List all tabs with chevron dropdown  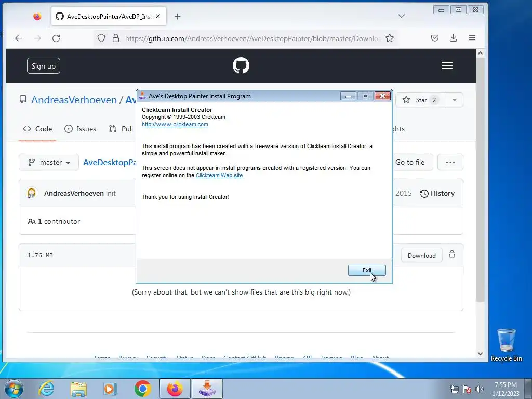coord(402,16)
